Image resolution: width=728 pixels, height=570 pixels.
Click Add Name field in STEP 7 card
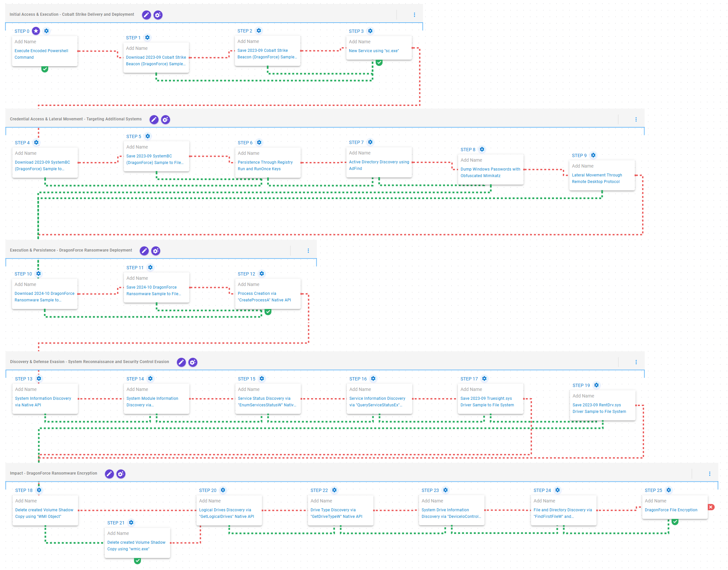pyautogui.click(x=360, y=153)
